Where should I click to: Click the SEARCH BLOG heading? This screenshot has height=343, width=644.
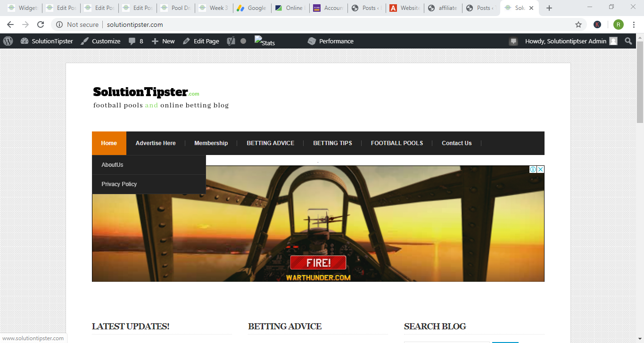click(x=435, y=326)
